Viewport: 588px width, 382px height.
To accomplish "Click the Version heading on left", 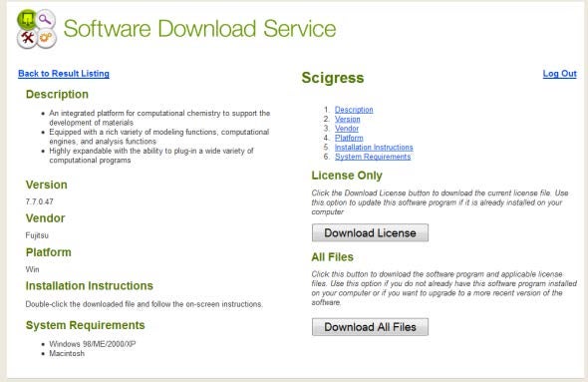I will (47, 185).
